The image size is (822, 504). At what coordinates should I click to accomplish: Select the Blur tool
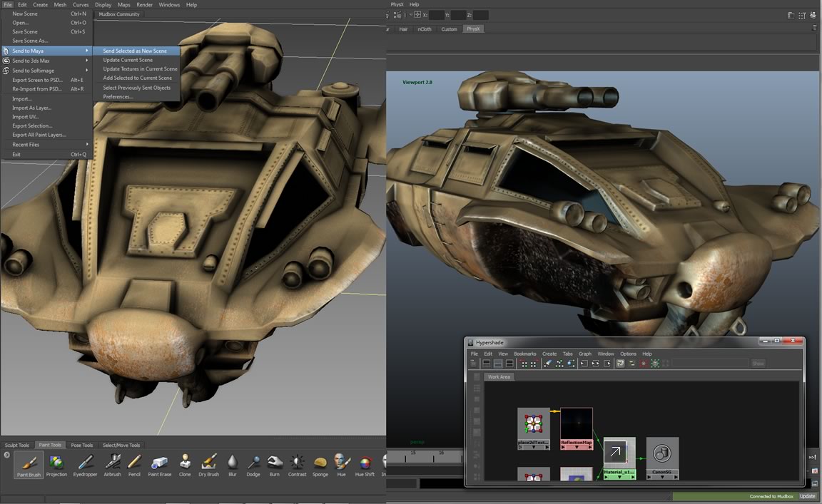(x=232, y=465)
